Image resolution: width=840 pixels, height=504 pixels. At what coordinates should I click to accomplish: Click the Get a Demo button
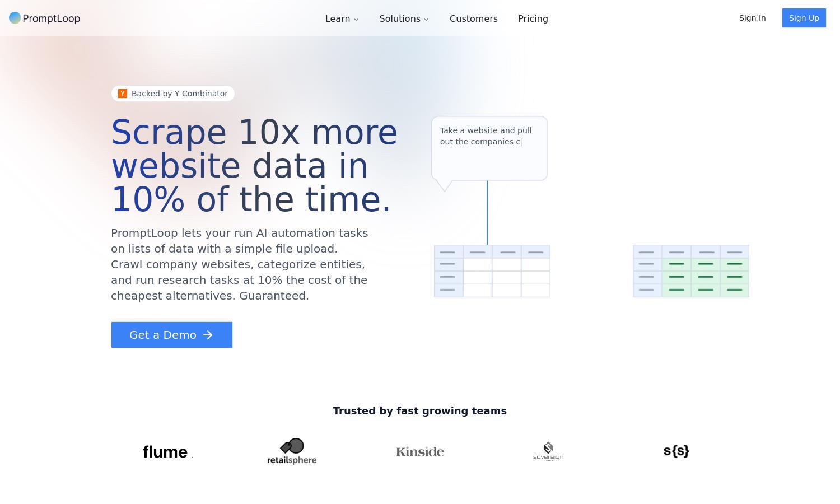tap(172, 335)
